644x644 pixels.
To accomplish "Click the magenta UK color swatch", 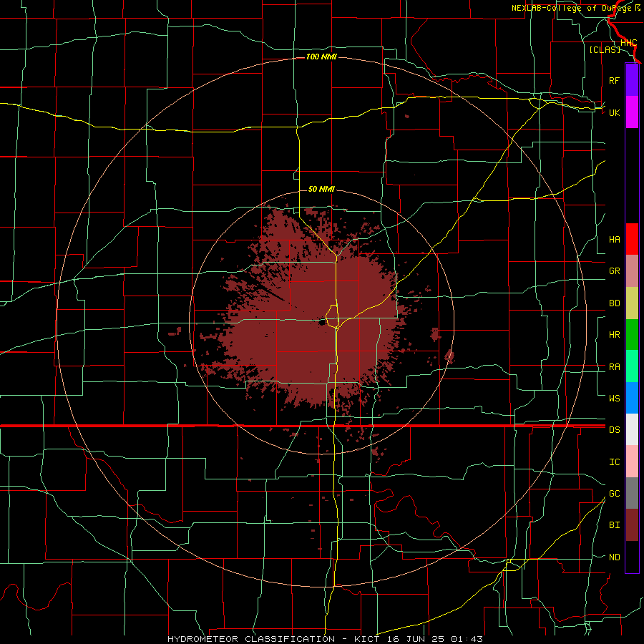I will point(632,112).
